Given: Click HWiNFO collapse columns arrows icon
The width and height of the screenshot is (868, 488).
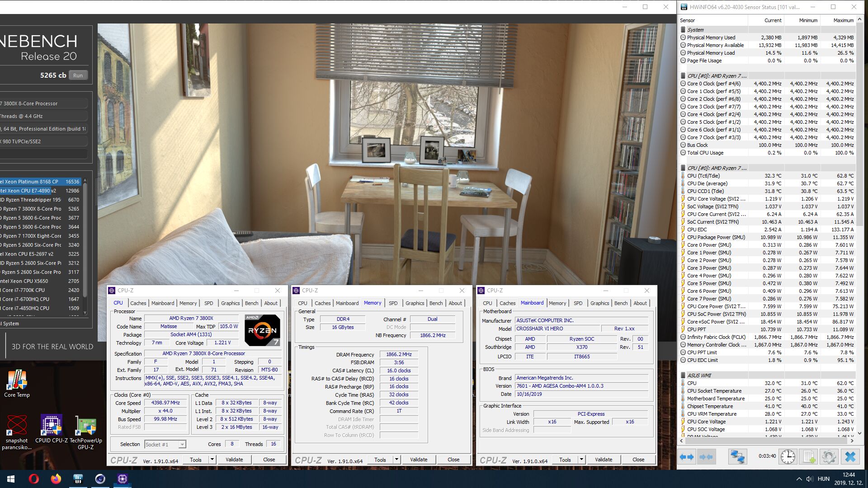Looking at the screenshot, I should [706, 457].
